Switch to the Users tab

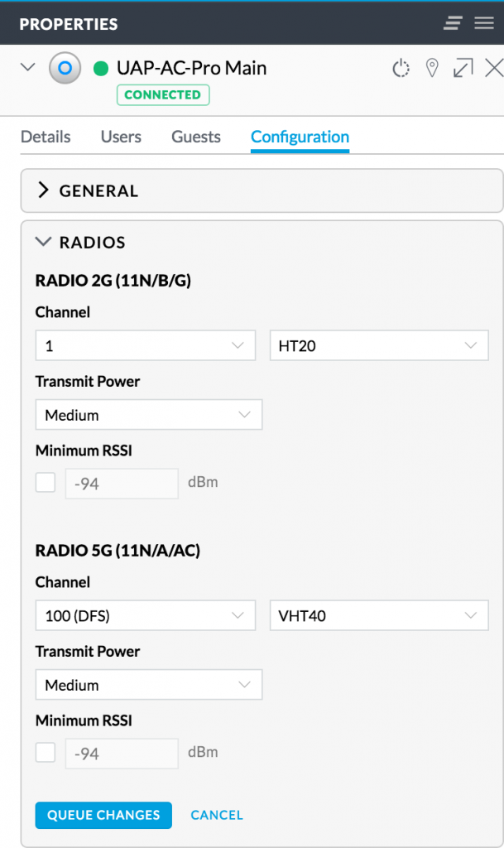point(121,137)
